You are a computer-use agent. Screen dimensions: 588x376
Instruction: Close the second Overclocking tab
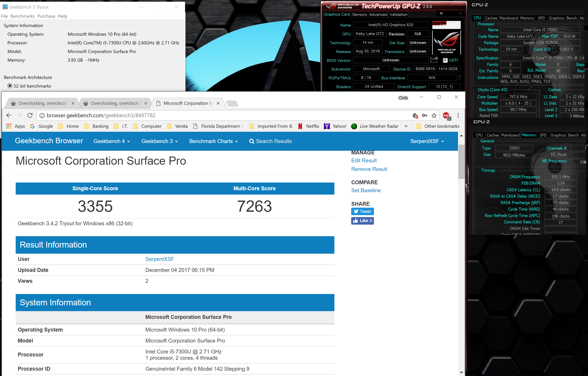click(145, 103)
